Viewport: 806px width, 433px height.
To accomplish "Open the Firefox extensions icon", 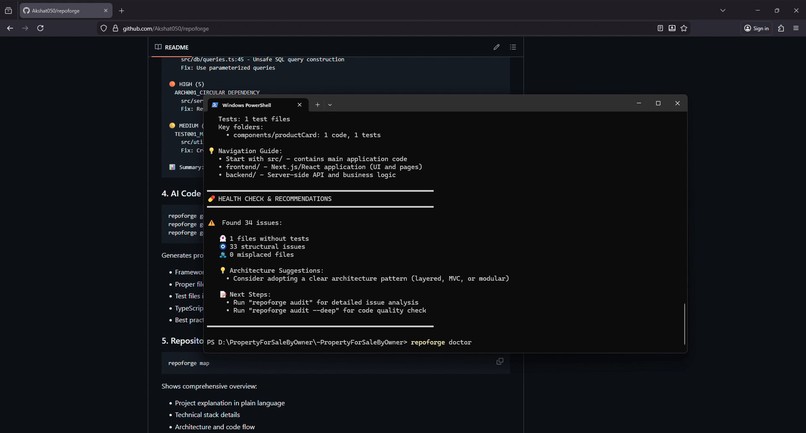I will point(781,28).
